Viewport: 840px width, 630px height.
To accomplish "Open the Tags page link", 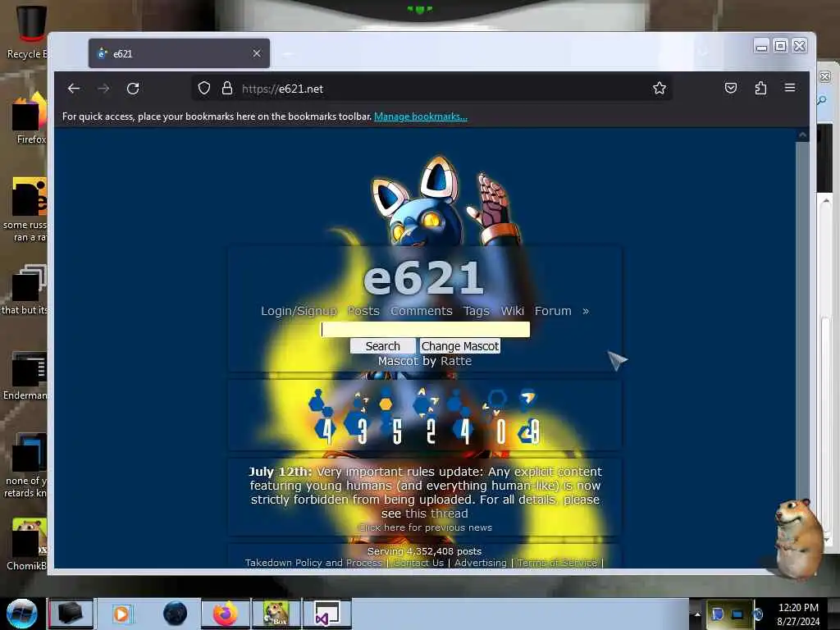I will click(x=477, y=311).
